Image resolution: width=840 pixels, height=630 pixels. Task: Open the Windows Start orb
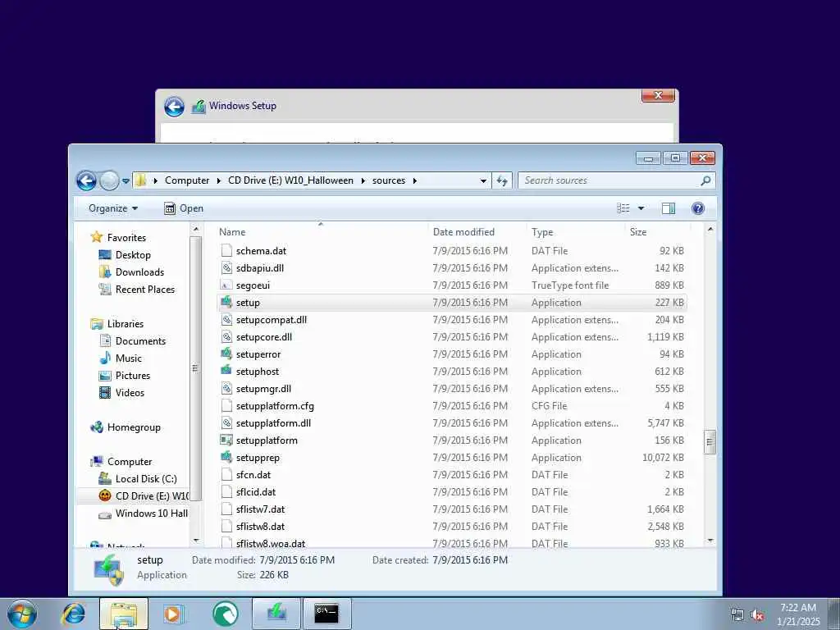tap(22, 614)
